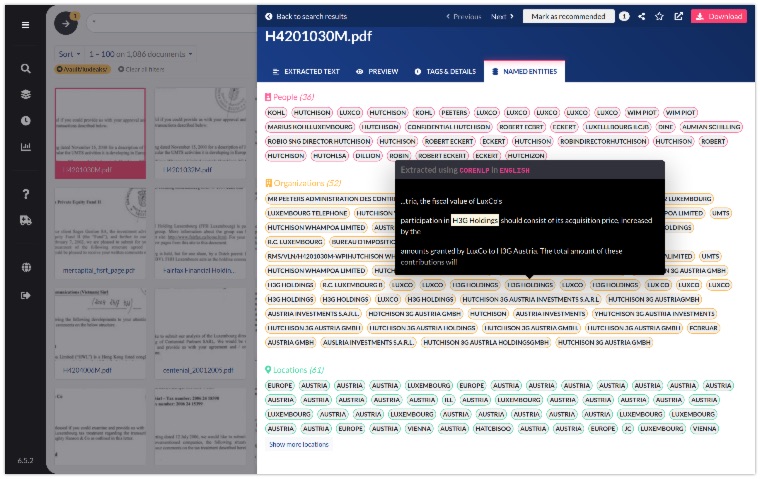Click the CONFIDENTIAL HUTCHISON person chip

coord(448,127)
